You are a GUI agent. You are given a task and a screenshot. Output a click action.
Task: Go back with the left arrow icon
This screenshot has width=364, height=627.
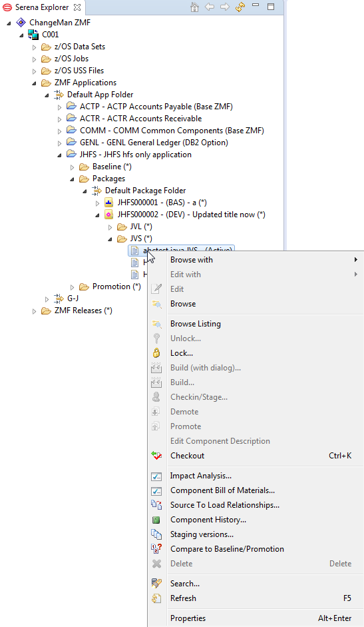point(210,7)
